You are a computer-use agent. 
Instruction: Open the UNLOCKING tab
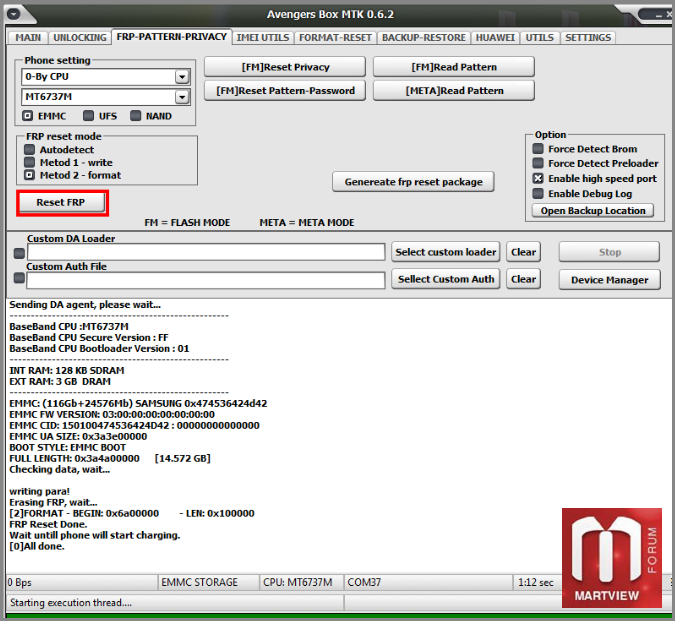click(x=80, y=38)
